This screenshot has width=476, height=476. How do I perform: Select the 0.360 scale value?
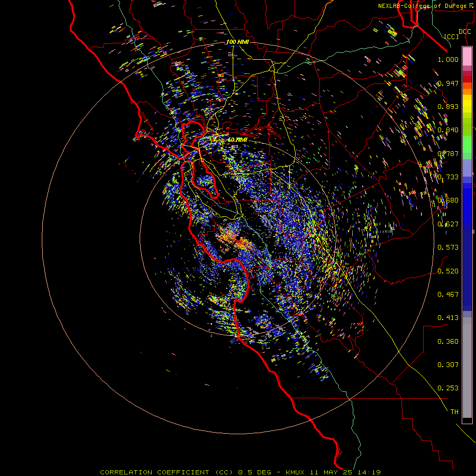[x=448, y=342]
